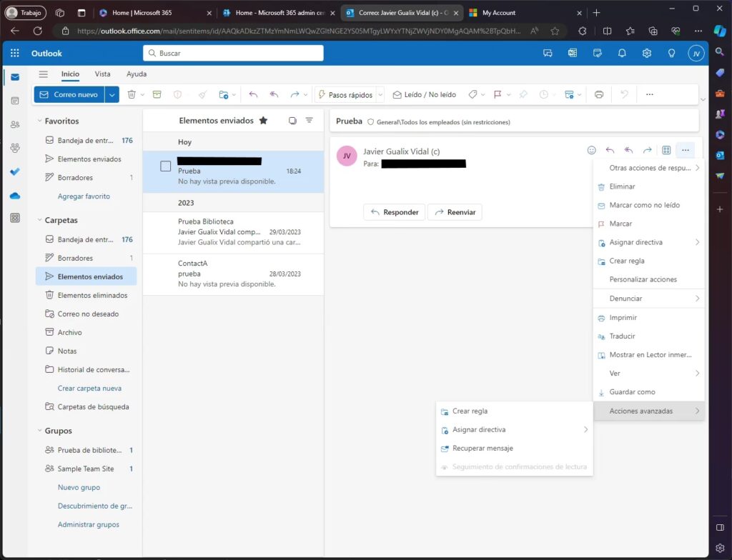The width and height of the screenshot is (732, 560).
Task: Click the emoji reaction icon on message
Action: (591, 150)
